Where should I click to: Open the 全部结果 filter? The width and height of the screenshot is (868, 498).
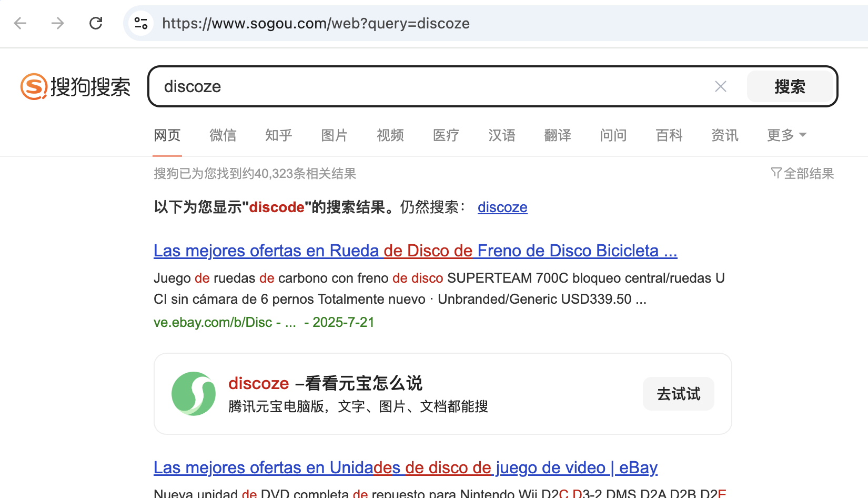point(802,173)
